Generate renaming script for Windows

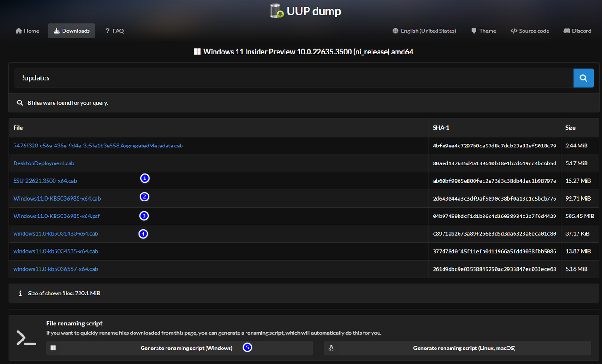tap(179, 348)
